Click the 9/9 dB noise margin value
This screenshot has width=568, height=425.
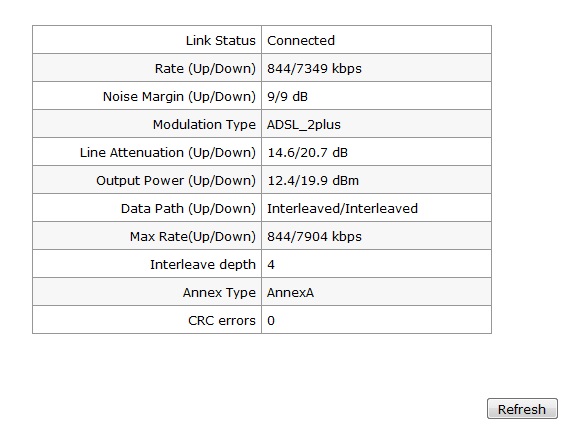tap(287, 96)
